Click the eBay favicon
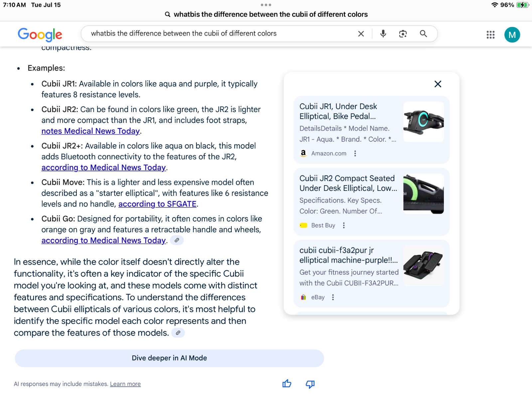Viewport: 532px width, 399px height. click(303, 297)
